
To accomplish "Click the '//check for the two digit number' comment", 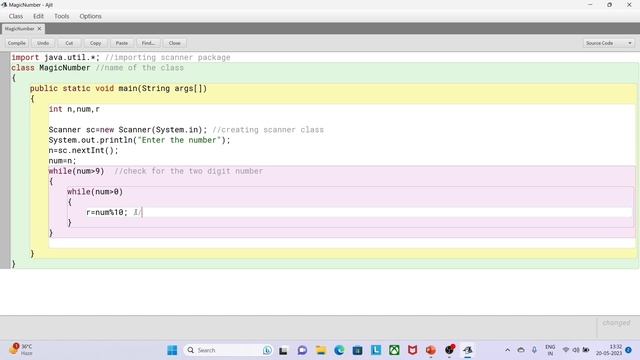I will [x=189, y=171].
